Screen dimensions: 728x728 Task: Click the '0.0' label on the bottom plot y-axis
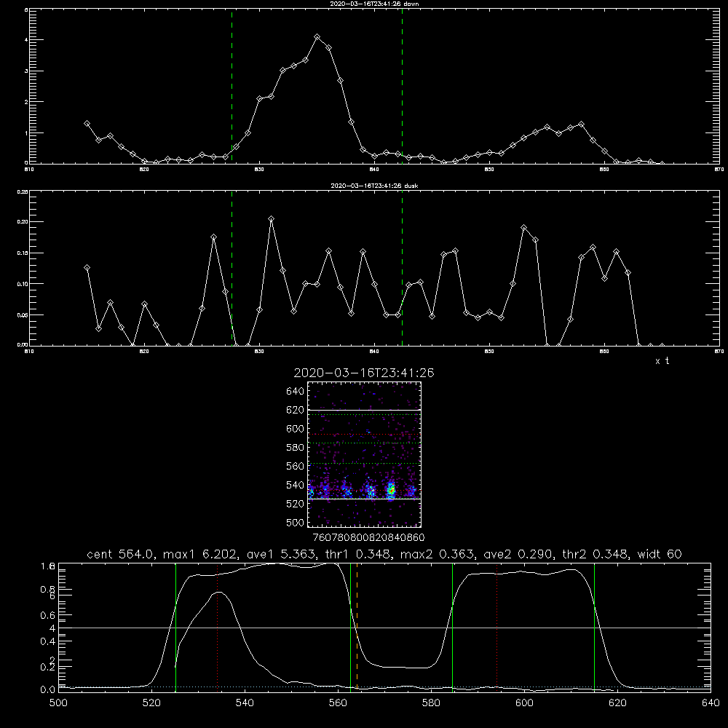(48, 690)
